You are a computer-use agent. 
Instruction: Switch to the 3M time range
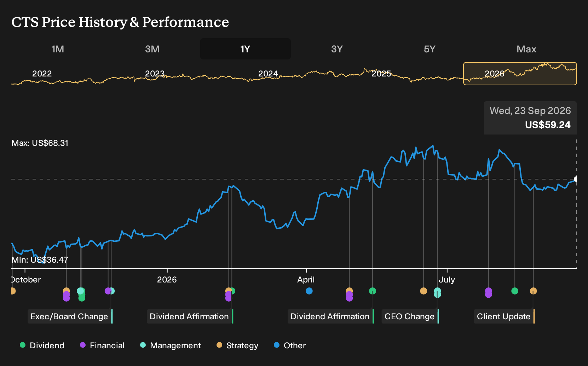coord(152,49)
